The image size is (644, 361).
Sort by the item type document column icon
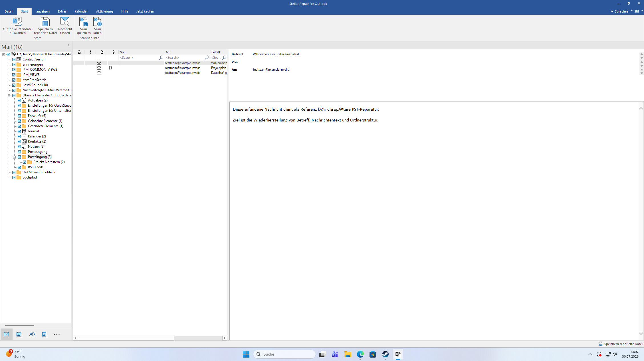click(102, 52)
